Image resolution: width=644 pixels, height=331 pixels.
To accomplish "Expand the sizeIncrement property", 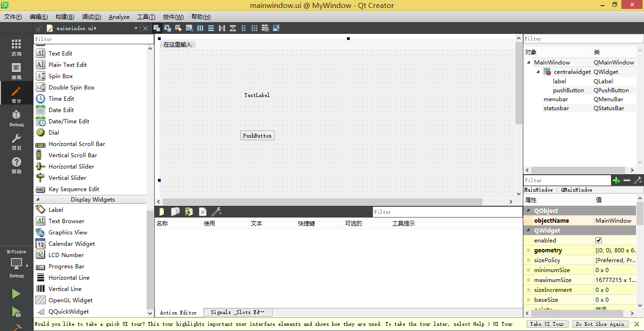I will 528,290.
